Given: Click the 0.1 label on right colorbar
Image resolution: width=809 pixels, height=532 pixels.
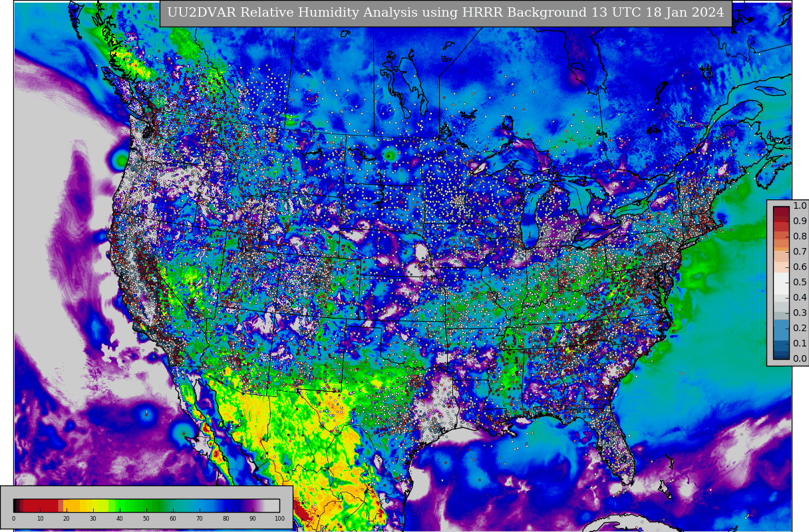Looking at the screenshot, I should pos(800,343).
